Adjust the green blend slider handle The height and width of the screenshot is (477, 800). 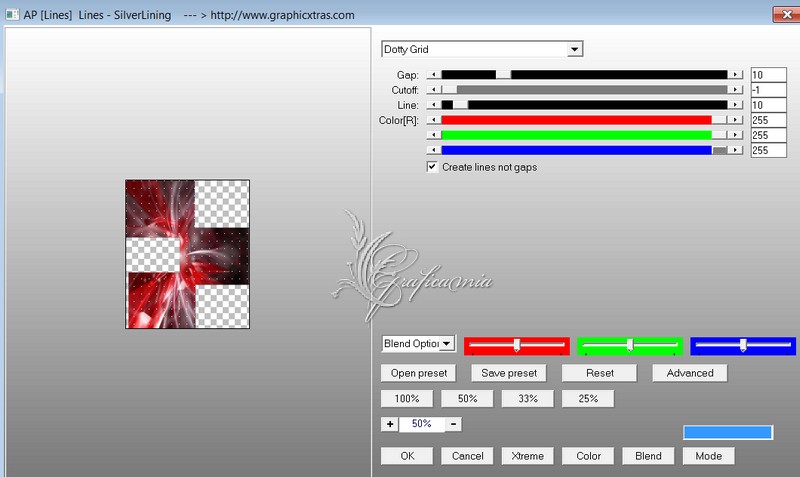pos(630,345)
